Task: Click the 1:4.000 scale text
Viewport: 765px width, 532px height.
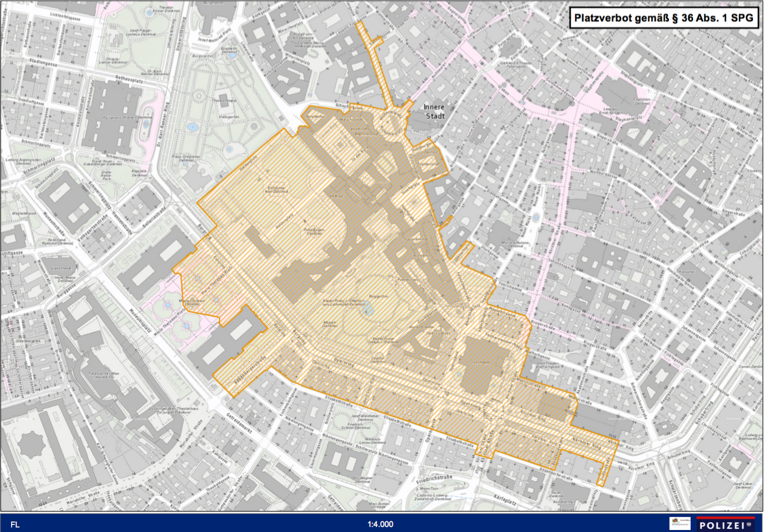Action: tap(380, 524)
